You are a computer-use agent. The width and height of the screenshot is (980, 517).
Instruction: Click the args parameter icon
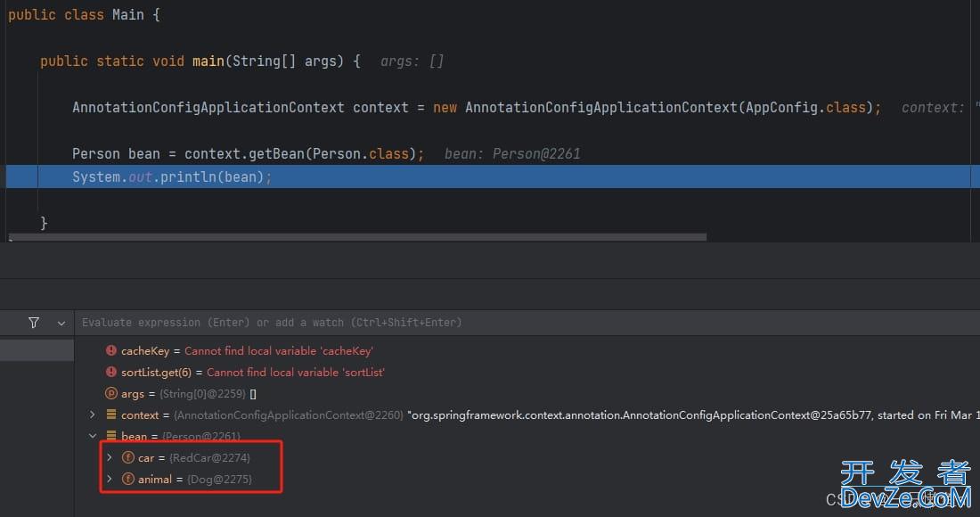click(x=111, y=394)
